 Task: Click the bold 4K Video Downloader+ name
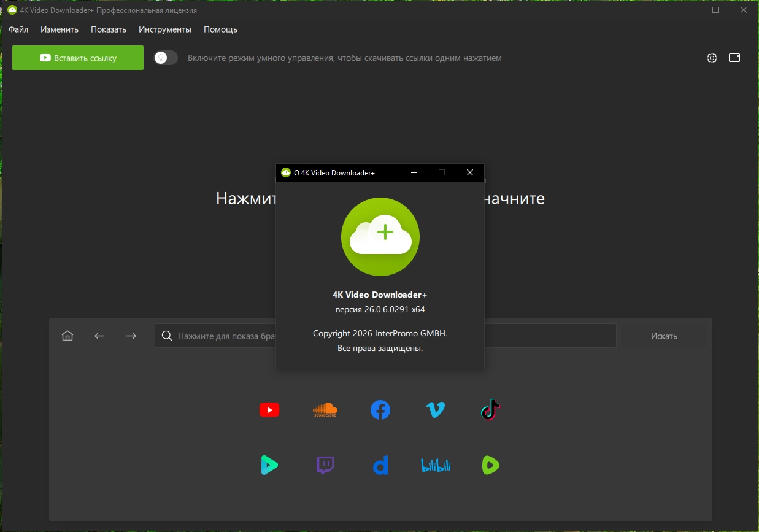click(x=380, y=295)
